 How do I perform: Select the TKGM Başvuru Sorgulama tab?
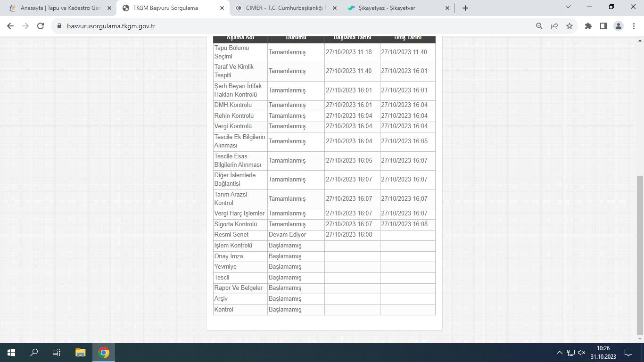173,8
